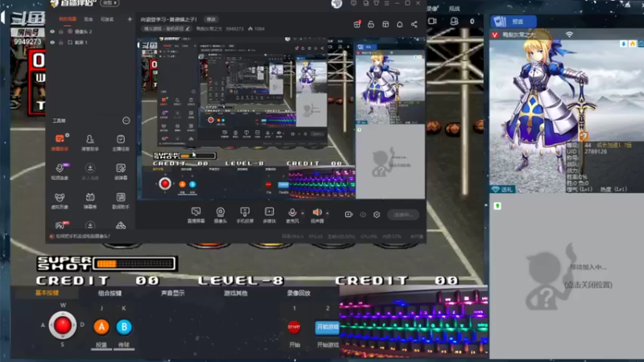The image size is (644, 362).
Task: Add a 多媒体 multimedia source
Action: point(269,215)
